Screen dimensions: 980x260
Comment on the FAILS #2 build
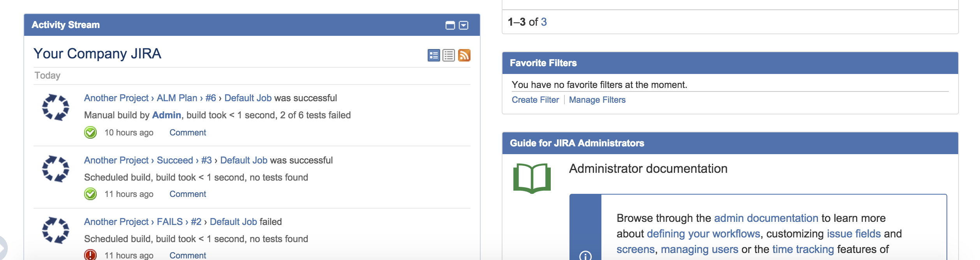pyautogui.click(x=188, y=255)
